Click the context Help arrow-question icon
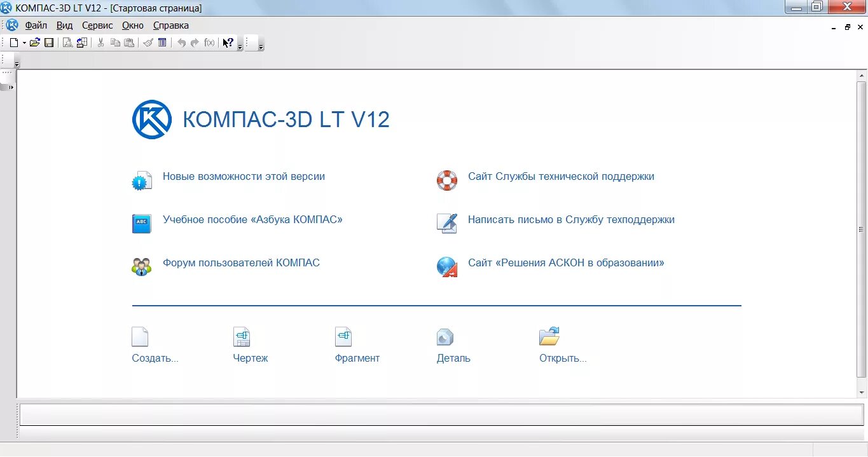868x457 pixels. [228, 43]
